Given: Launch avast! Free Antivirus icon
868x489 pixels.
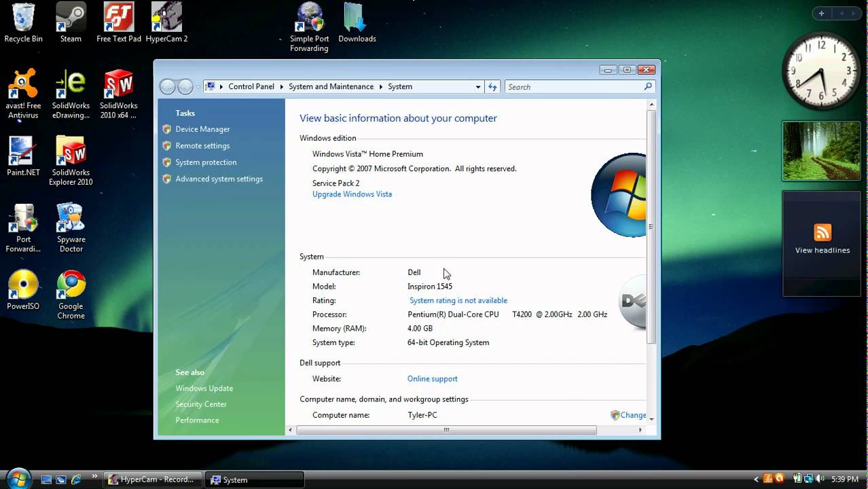Looking at the screenshot, I should pyautogui.click(x=23, y=94).
